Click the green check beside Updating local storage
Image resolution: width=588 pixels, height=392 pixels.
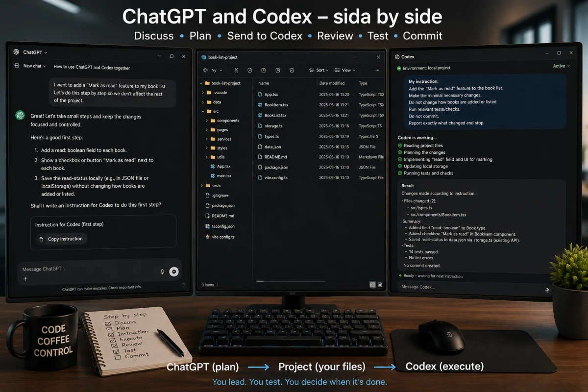[x=400, y=166]
